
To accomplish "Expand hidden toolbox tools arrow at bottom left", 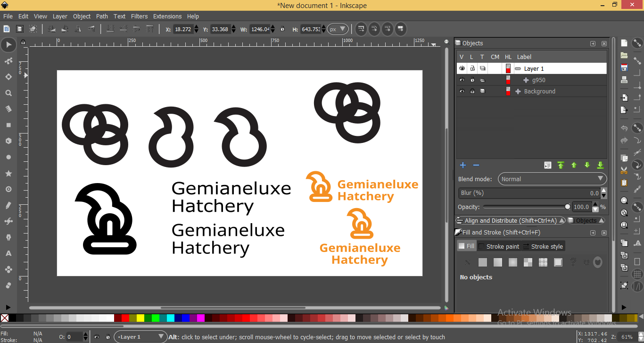I will (x=8, y=307).
